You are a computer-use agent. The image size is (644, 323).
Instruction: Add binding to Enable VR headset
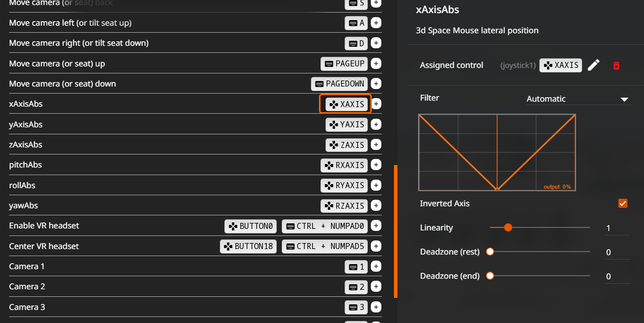click(376, 226)
